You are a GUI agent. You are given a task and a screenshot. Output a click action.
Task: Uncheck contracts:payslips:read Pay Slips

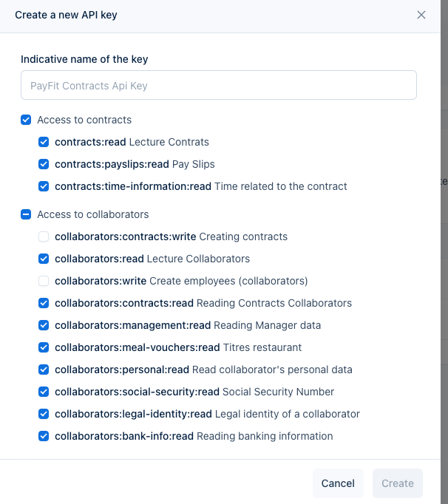pos(44,164)
